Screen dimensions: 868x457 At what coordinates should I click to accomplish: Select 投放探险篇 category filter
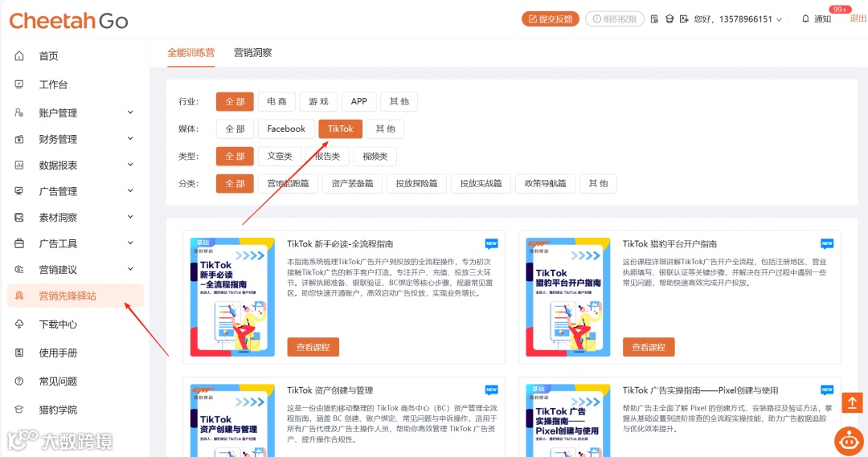pos(416,184)
